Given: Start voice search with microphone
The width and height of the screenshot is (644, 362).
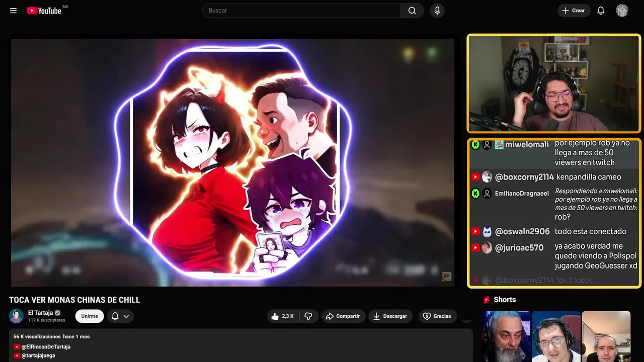Looking at the screenshot, I should (437, 11).
